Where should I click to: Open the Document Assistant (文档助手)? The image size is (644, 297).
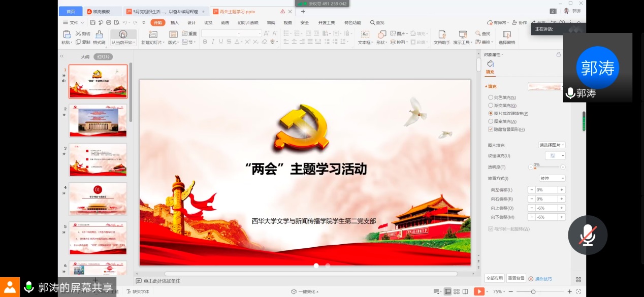point(442,35)
